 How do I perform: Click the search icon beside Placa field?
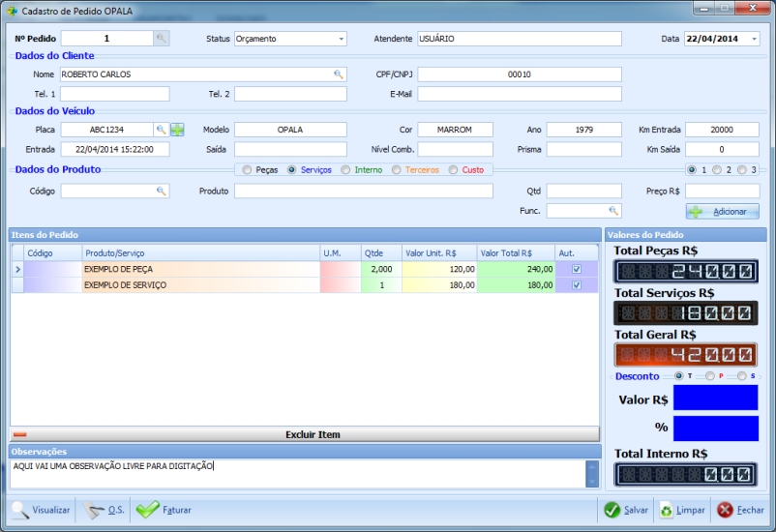click(x=162, y=130)
